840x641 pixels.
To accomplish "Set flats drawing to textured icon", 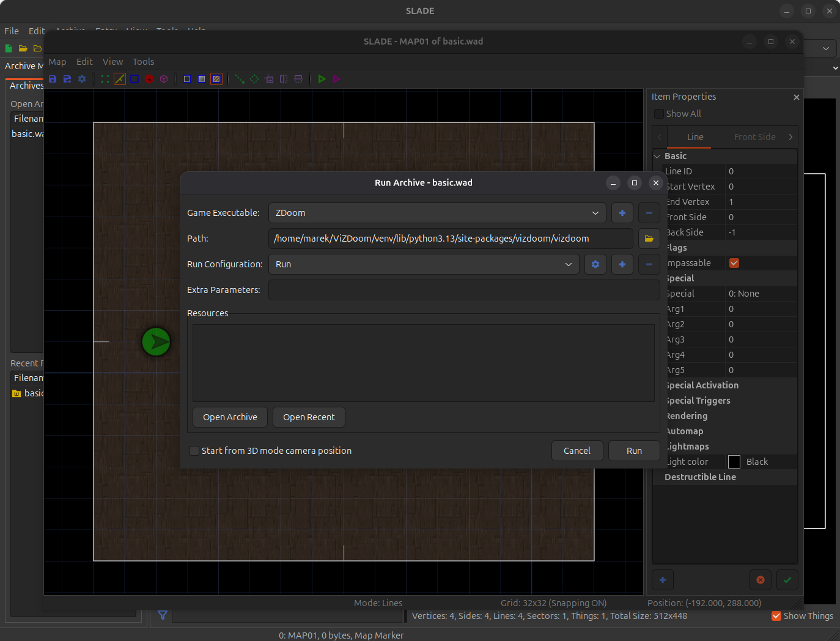I will pyautogui.click(x=216, y=79).
